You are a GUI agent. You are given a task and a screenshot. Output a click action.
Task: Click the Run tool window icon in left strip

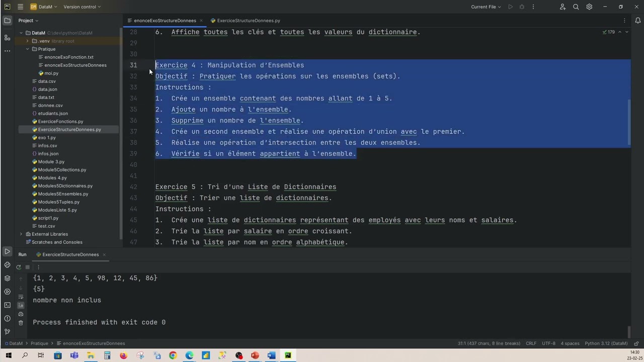pos(7,251)
